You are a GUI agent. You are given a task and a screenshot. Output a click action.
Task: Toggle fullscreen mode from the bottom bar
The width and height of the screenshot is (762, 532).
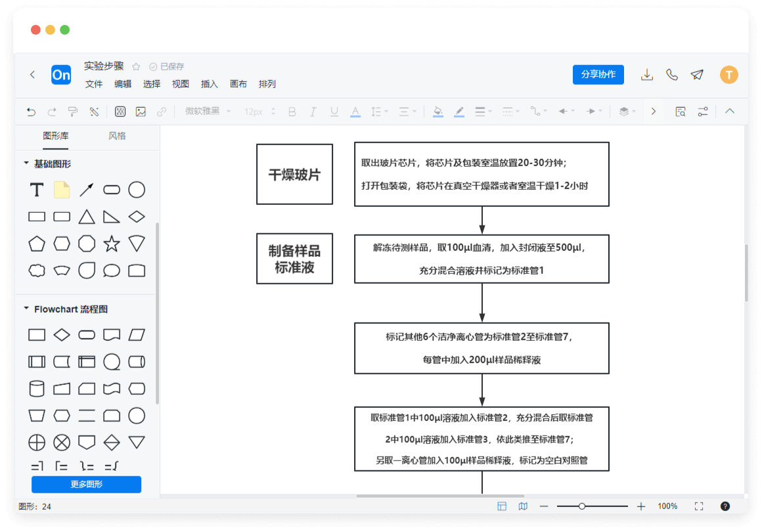[x=699, y=506]
